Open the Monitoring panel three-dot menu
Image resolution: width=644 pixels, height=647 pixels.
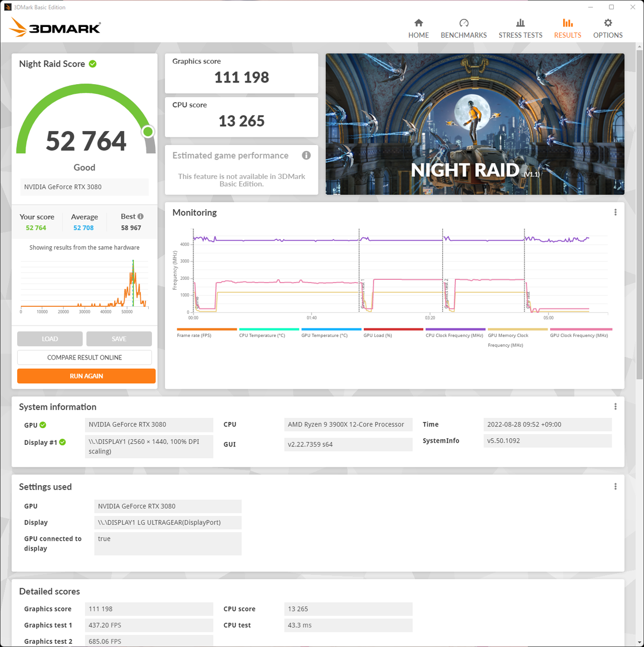pyautogui.click(x=615, y=212)
